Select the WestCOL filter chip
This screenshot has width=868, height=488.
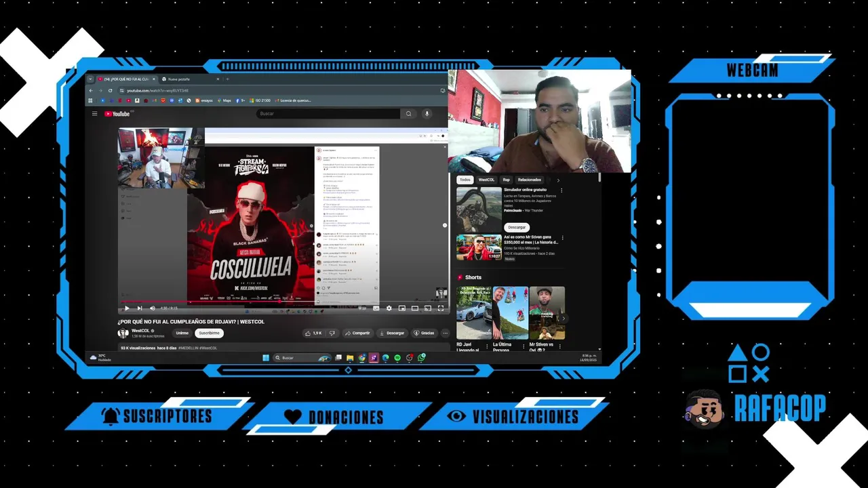pyautogui.click(x=486, y=180)
